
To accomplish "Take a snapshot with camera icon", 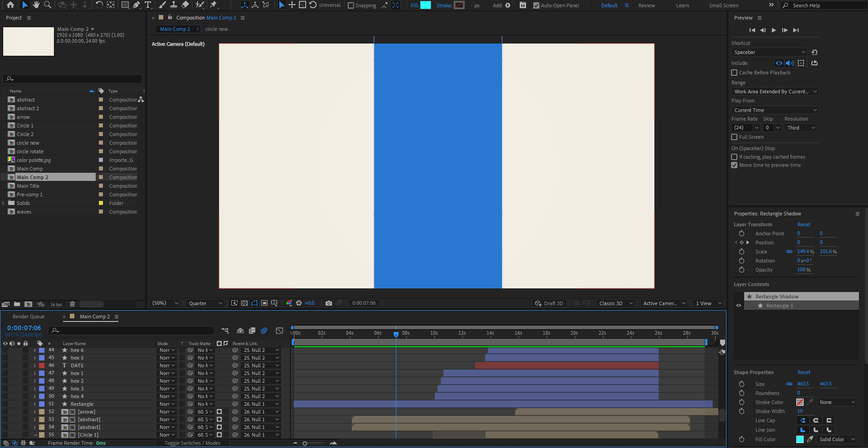I will [329, 303].
